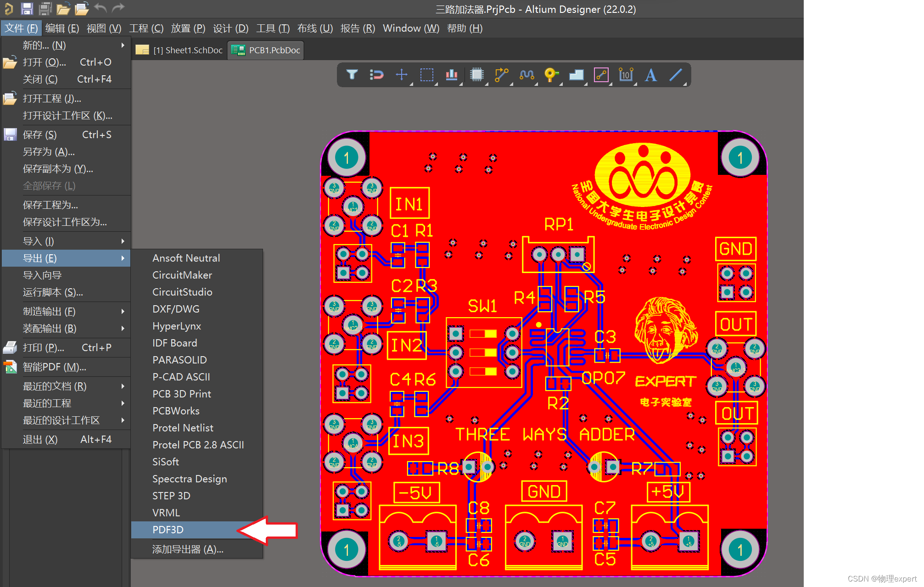Open the Window (W) menu

(x=411, y=28)
